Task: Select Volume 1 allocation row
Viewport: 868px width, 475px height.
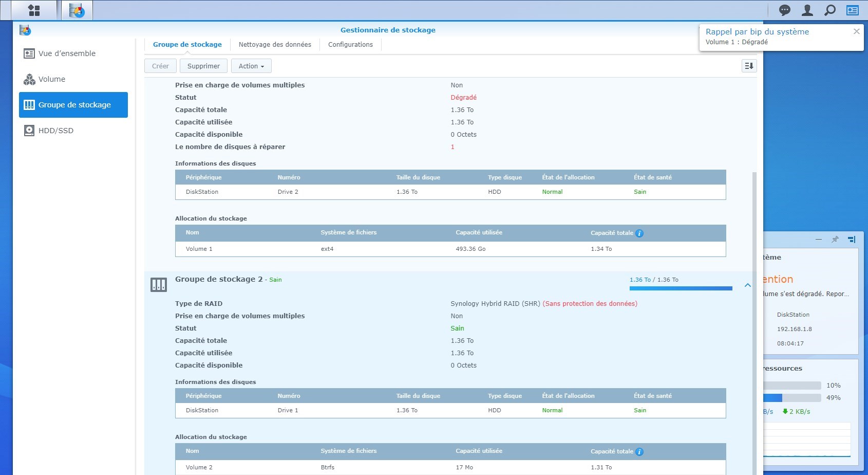Action: 450,249
